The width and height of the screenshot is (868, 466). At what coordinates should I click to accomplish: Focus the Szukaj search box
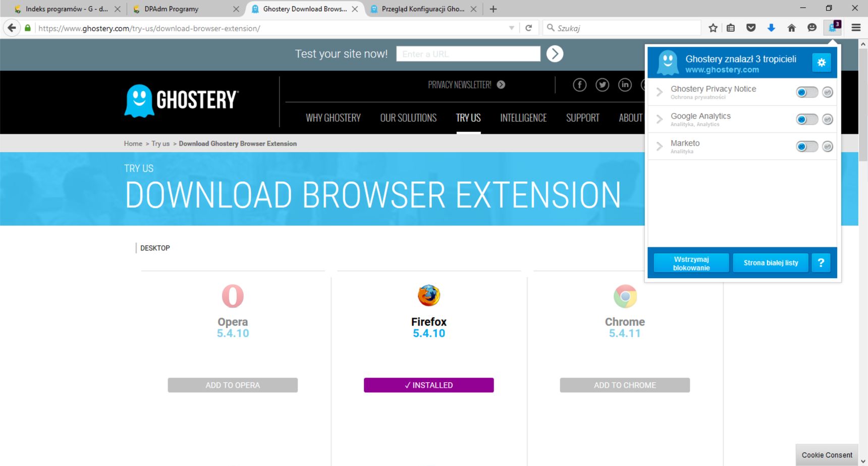pyautogui.click(x=622, y=28)
